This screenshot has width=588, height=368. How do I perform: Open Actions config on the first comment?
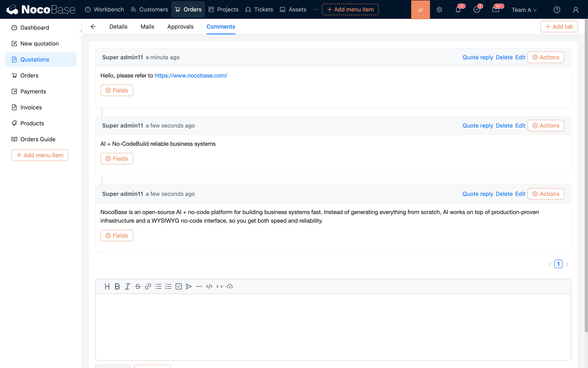coord(546,57)
